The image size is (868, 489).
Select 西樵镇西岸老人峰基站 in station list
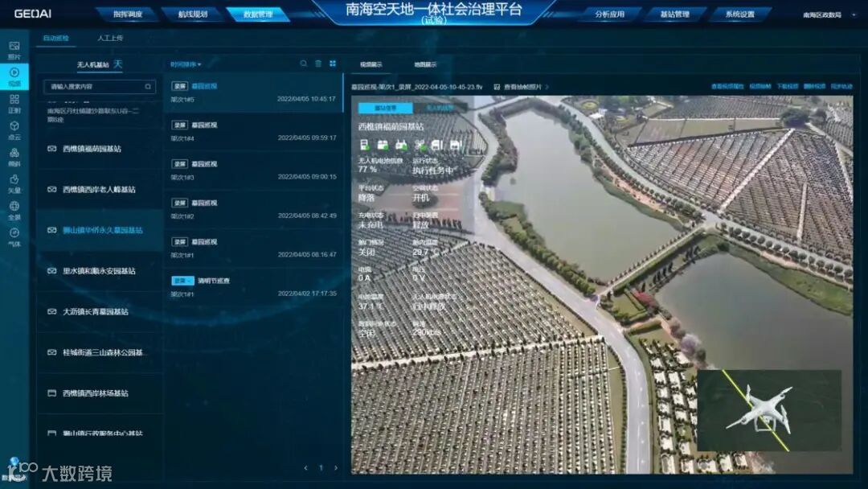pyautogui.click(x=100, y=189)
